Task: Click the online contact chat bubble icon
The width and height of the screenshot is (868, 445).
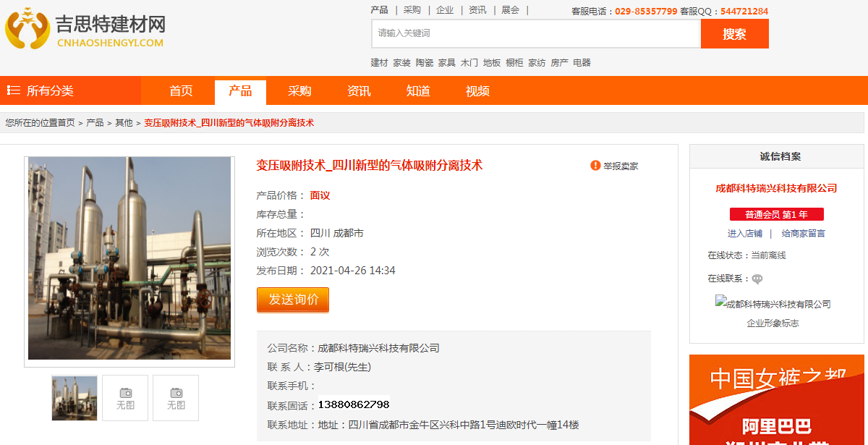Action: coord(757,279)
